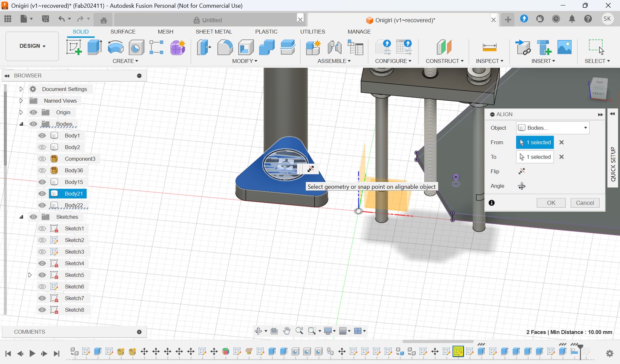Open the CREATE menu dropdown

(125, 61)
